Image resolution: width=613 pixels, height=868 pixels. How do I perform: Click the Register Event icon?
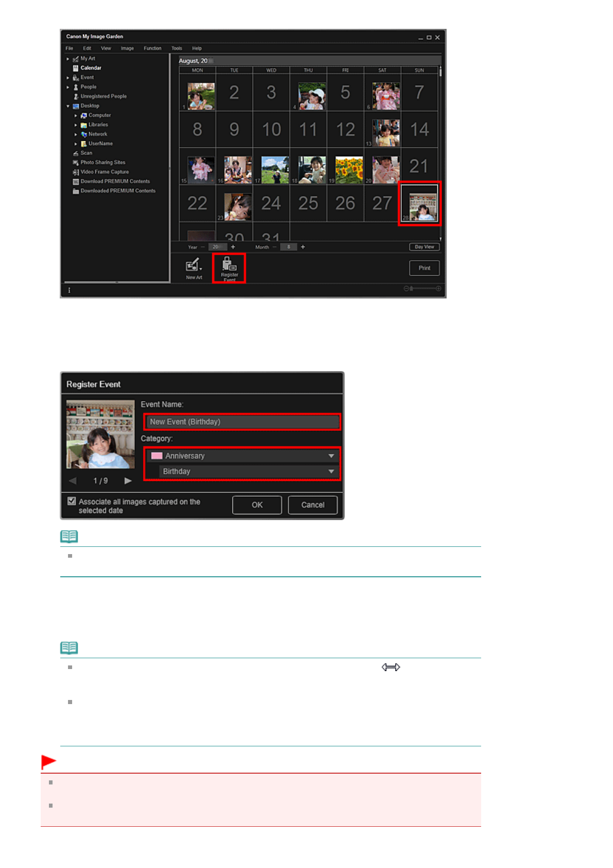pyautogui.click(x=229, y=267)
